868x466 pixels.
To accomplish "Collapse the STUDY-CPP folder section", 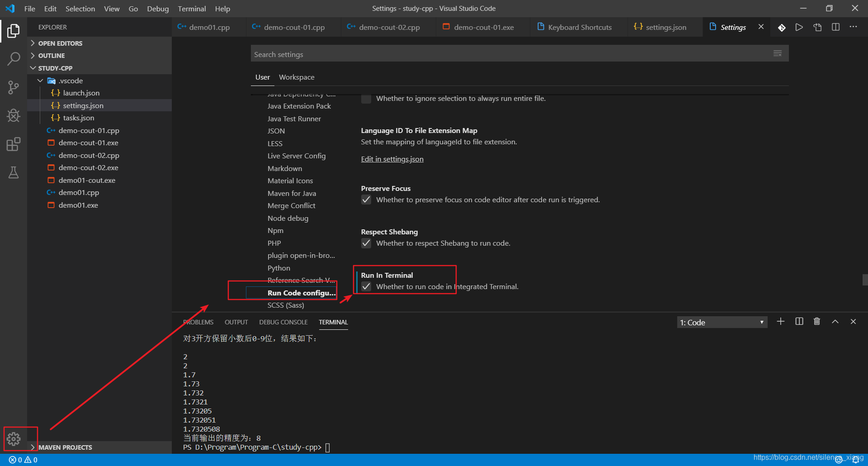I will click(x=99, y=68).
